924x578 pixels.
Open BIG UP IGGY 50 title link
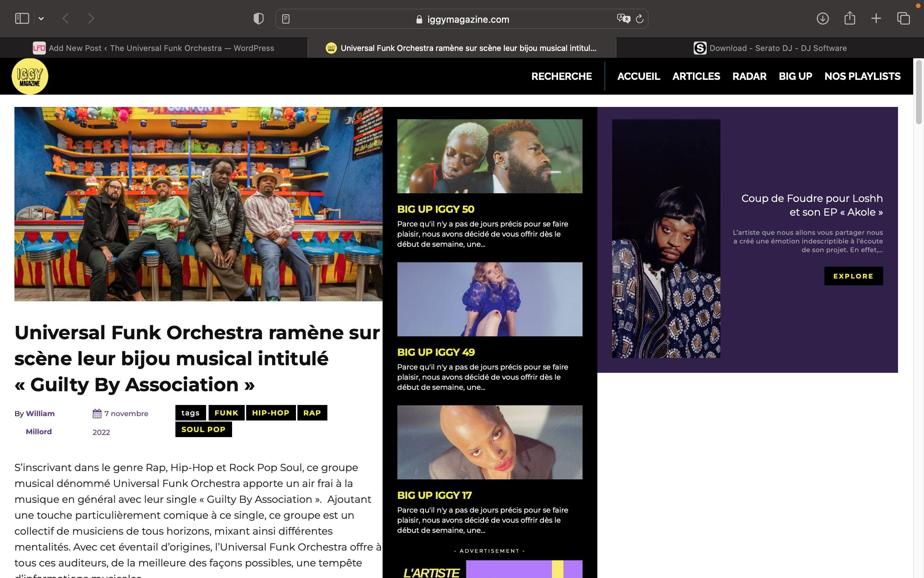tap(436, 209)
